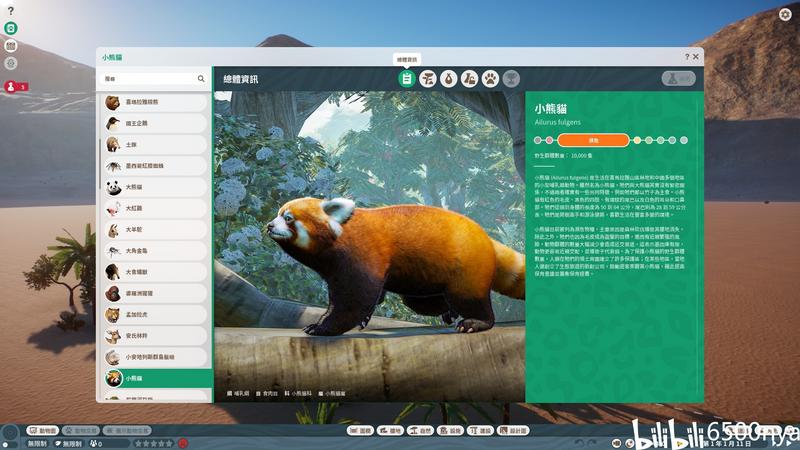Image resolution: width=800 pixels, height=450 pixels.
Task: Open Zoopedia help question mark
Action: click(687, 57)
